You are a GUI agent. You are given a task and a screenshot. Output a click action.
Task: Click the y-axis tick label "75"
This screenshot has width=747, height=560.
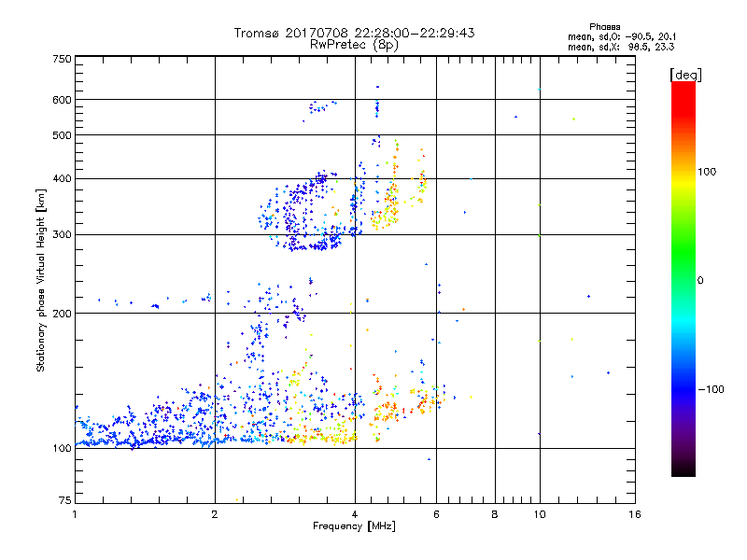click(x=65, y=500)
